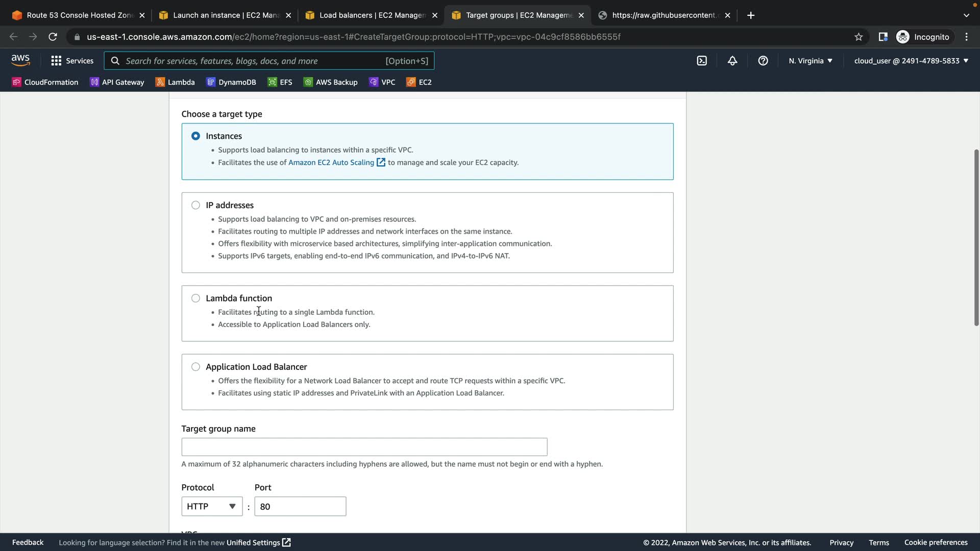The width and height of the screenshot is (980, 551).
Task: Open the Services grid menu
Action: point(72,61)
